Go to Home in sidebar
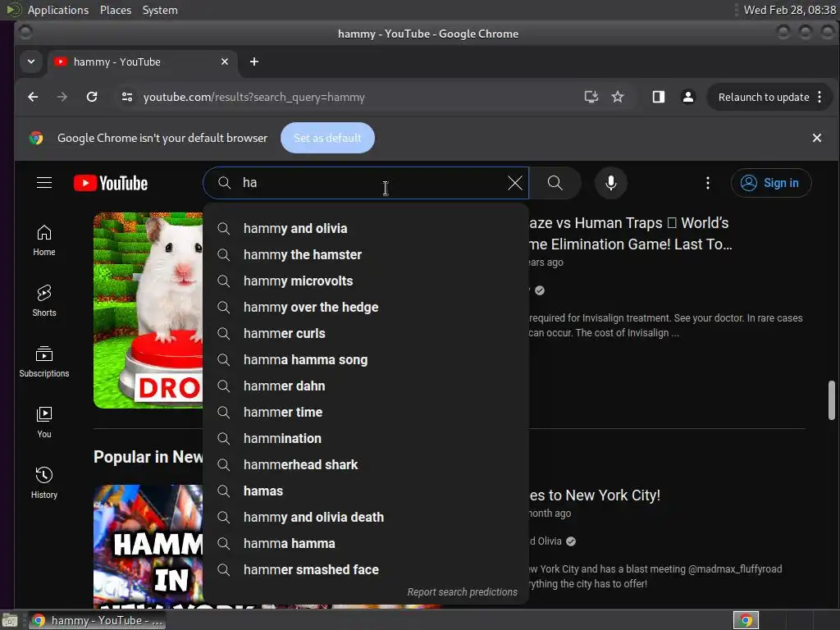This screenshot has width=840, height=630. [44, 240]
